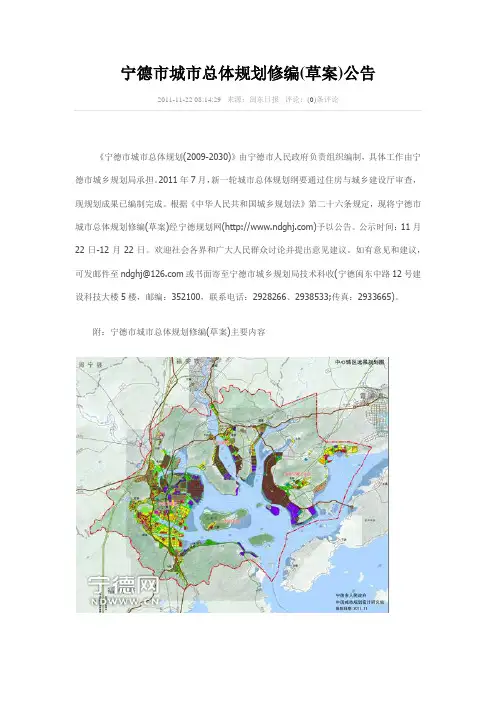The image size is (496, 702).
Task: Click the phone number 2938533
Action: pos(312,297)
